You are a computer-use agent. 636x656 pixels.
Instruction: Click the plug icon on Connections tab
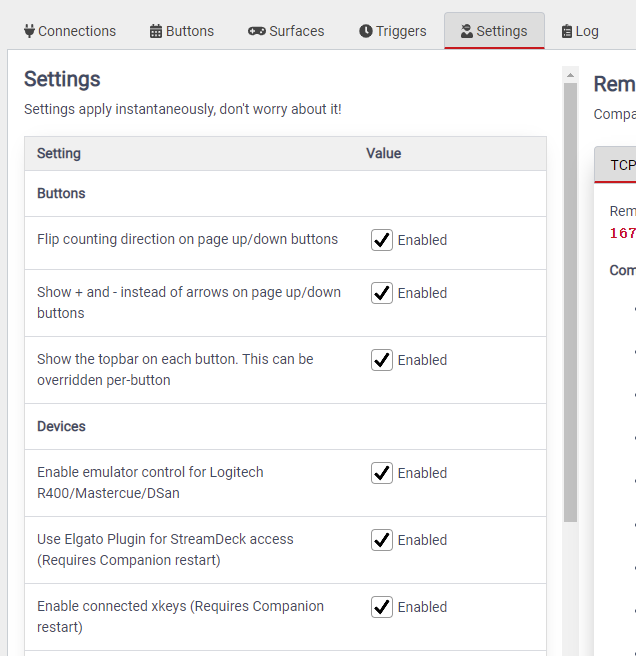pyautogui.click(x=29, y=31)
